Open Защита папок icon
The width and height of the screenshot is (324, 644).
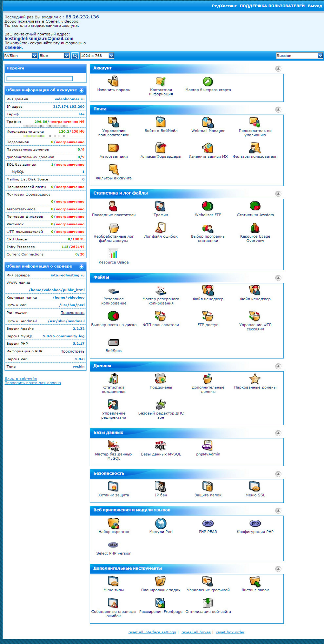[208, 487]
